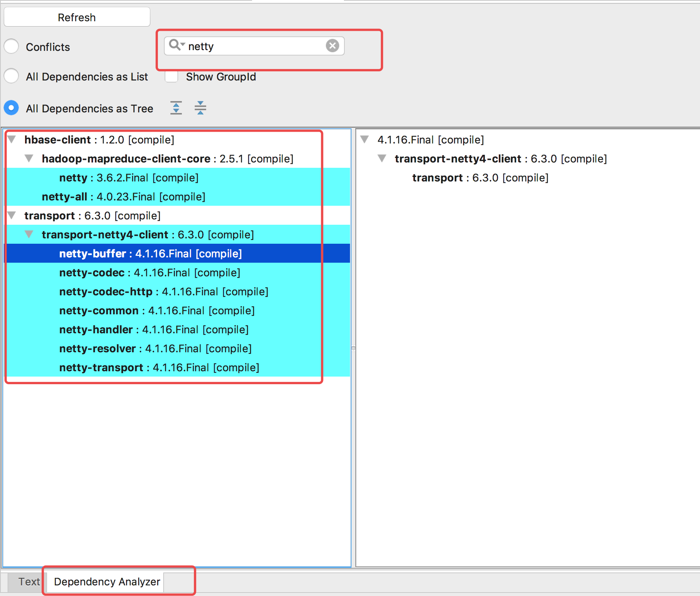Enable the Show GroupId checkbox
This screenshot has height=596, width=700.
(x=172, y=76)
